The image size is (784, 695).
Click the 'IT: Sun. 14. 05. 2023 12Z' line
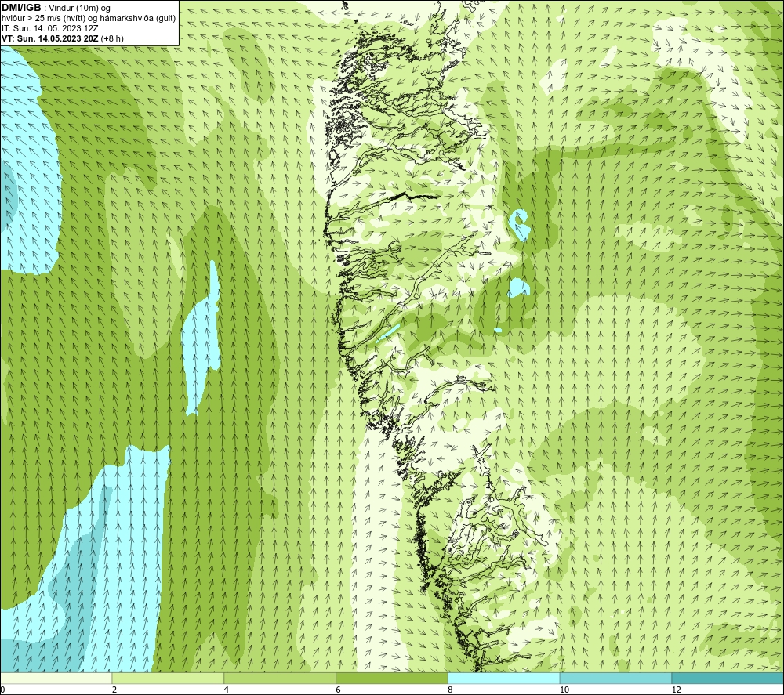click(50, 28)
